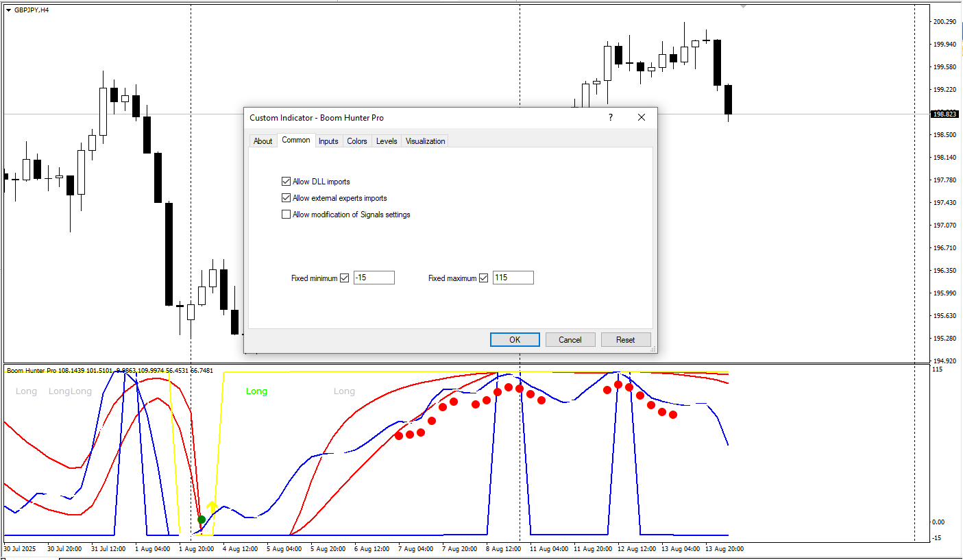Click the green Long label
The image size is (963, 560).
click(x=256, y=391)
